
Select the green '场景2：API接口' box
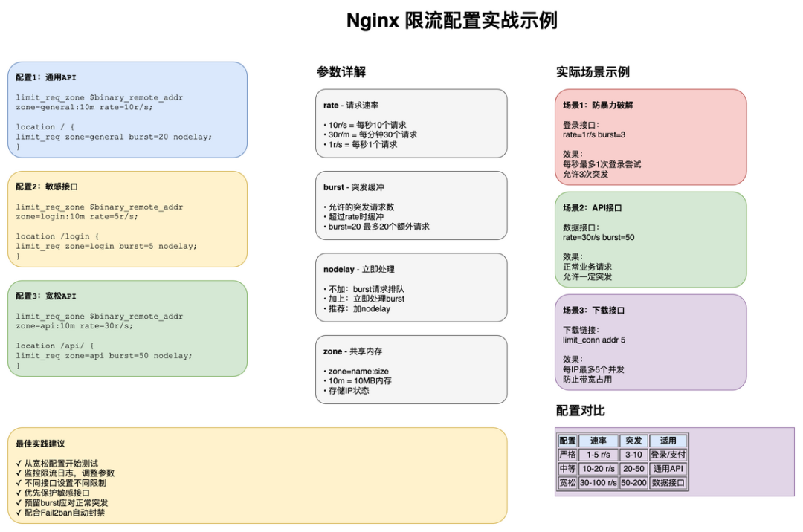click(650, 239)
